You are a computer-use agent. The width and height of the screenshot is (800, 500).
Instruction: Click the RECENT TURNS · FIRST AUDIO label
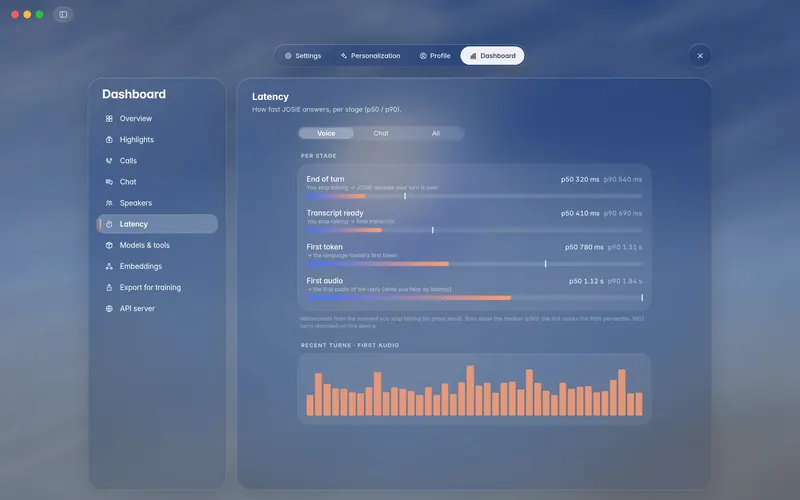[x=350, y=345]
